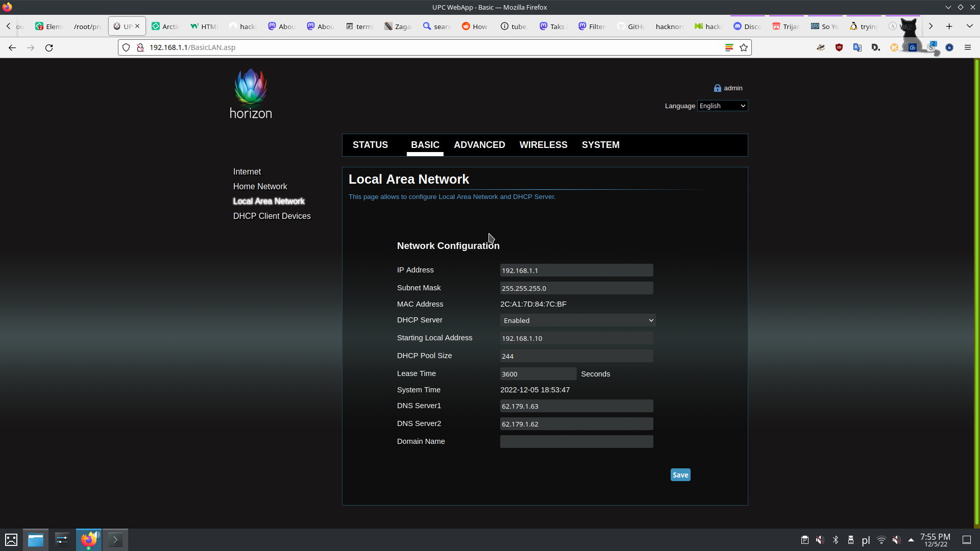The height and width of the screenshot is (551, 980).
Task: Click the Horizon logo
Action: click(251, 94)
